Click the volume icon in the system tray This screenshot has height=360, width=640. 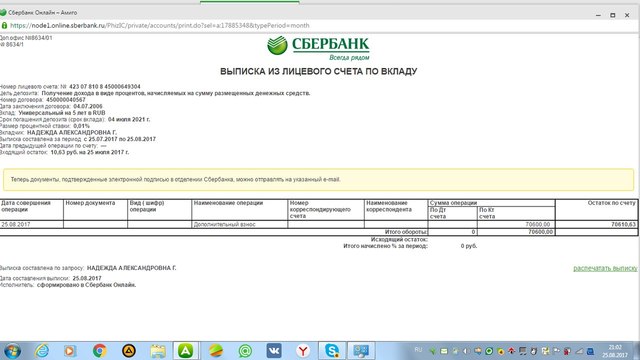(466, 351)
